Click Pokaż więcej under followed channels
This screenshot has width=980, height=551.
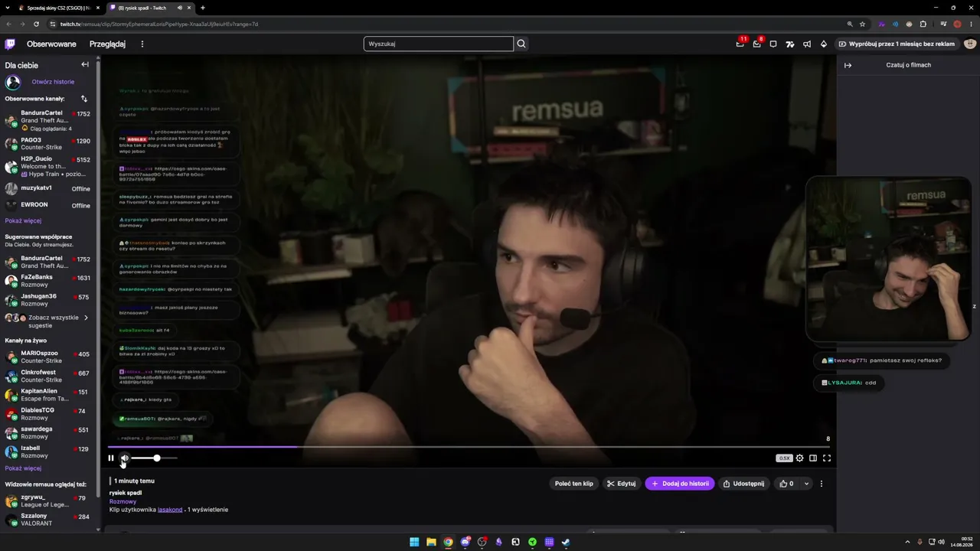pyautogui.click(x=23, y=220)
